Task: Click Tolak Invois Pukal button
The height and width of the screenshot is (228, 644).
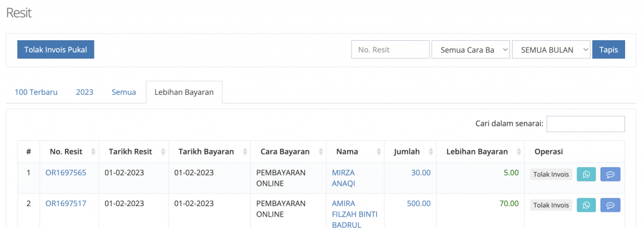Action: pyautogui.click(x=55, y=50)
